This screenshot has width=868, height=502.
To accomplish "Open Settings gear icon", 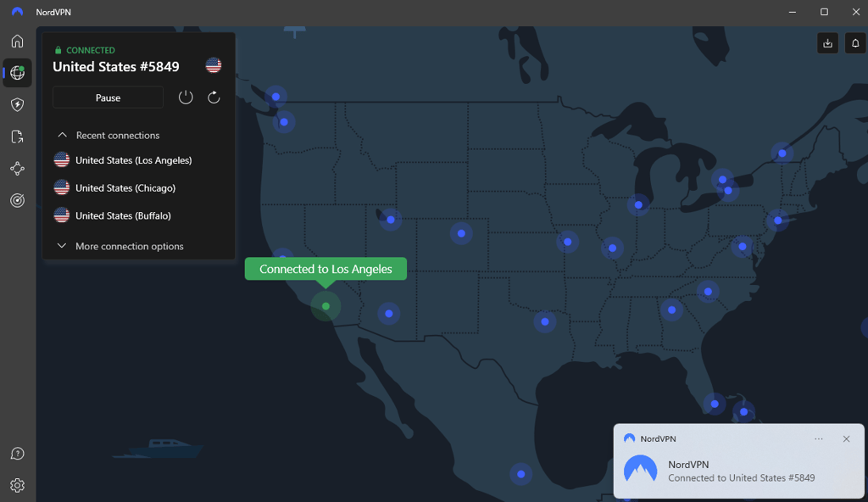I will (17, 485).
